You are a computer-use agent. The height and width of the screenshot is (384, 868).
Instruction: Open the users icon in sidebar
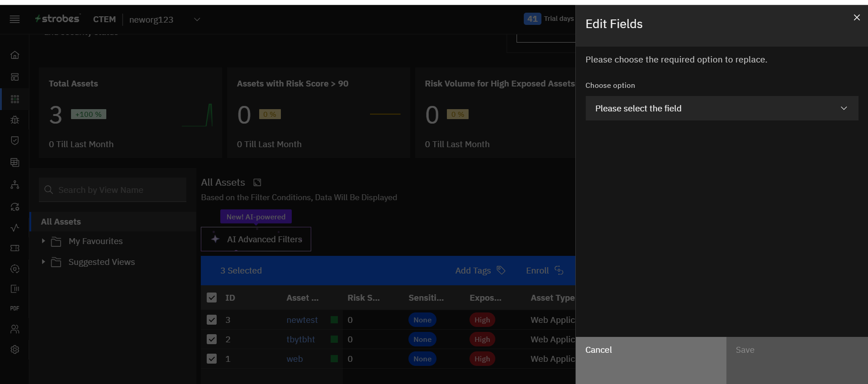pos(15,329)
